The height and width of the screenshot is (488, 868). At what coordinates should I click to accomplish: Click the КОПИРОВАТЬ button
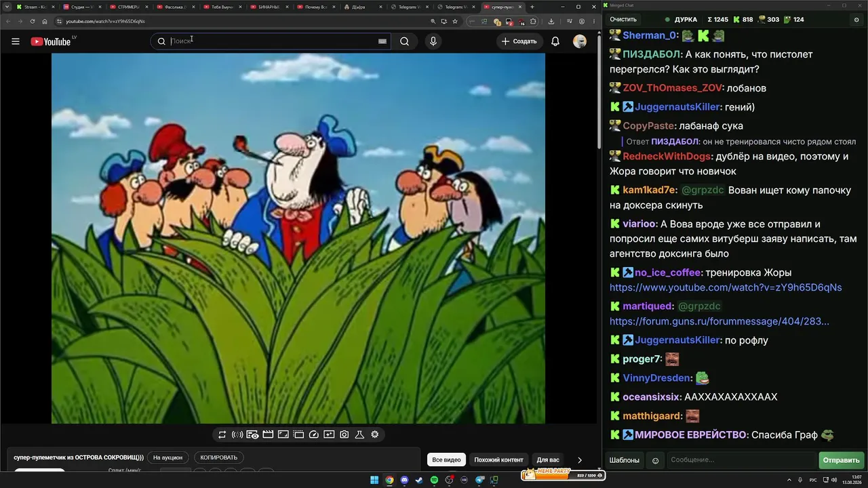[219, 457]
